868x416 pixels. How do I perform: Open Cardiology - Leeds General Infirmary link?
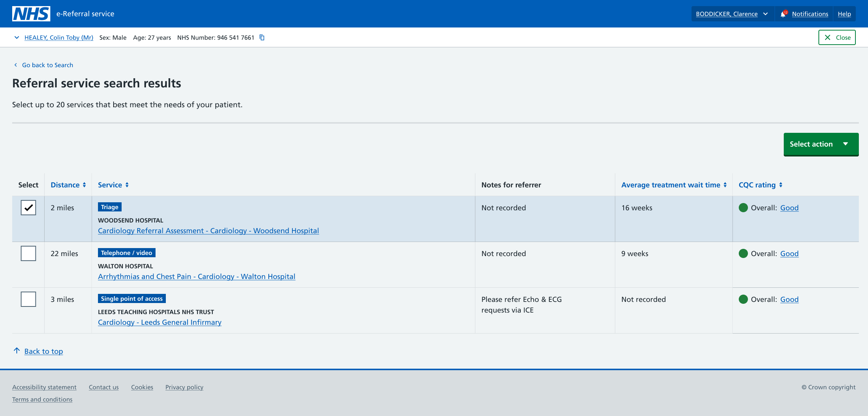160,322
